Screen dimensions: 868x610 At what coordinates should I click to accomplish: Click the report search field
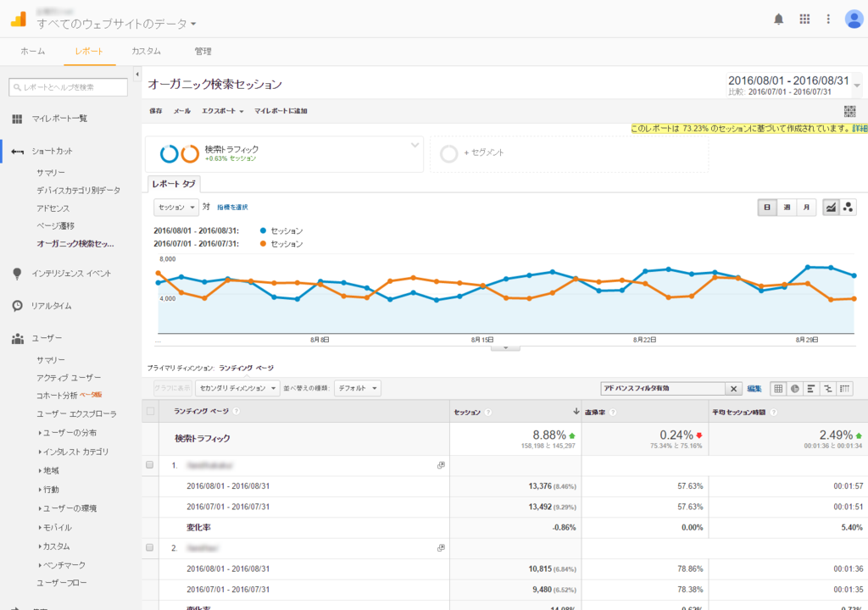click(68, 87)
